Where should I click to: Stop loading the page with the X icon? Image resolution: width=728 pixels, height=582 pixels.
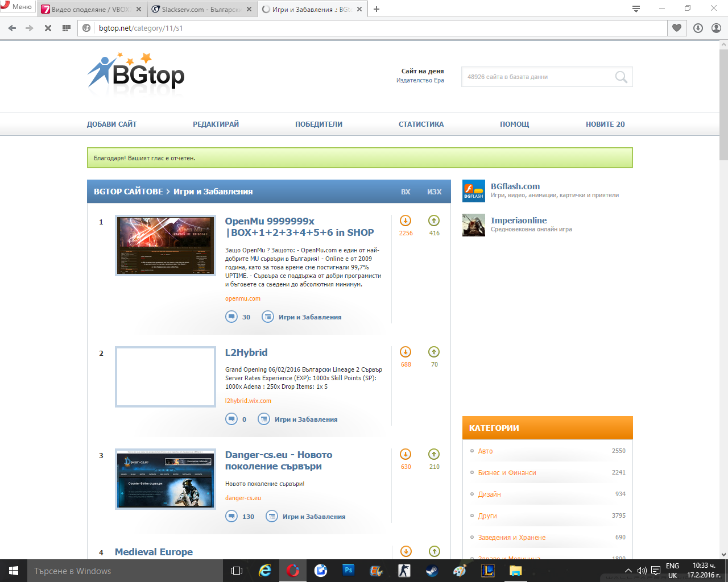pos(48,28)
